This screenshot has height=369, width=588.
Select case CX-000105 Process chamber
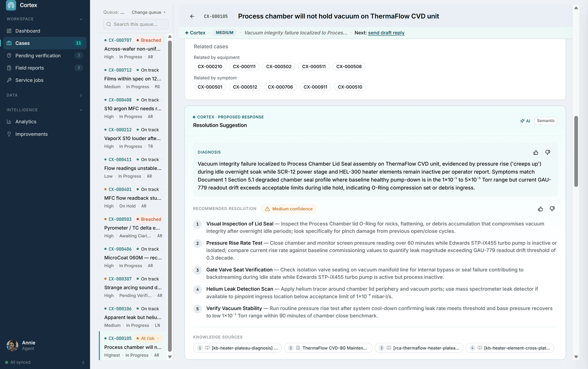pos(133,347)
